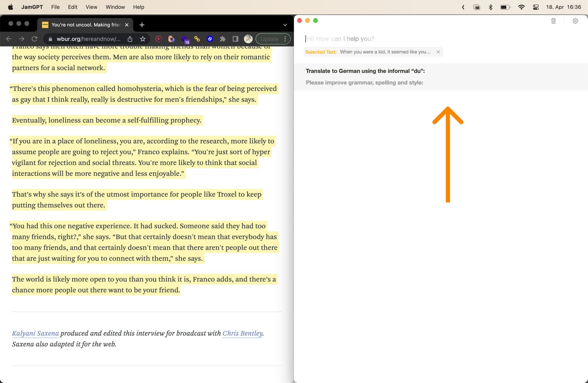This screenshot has height=383, width=588.
Task: Bookmark this page with the star
Action: pos(143,39)
